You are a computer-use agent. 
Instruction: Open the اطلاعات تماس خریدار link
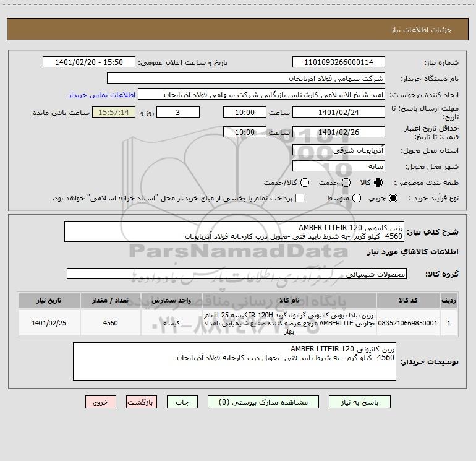click(102, 95)
